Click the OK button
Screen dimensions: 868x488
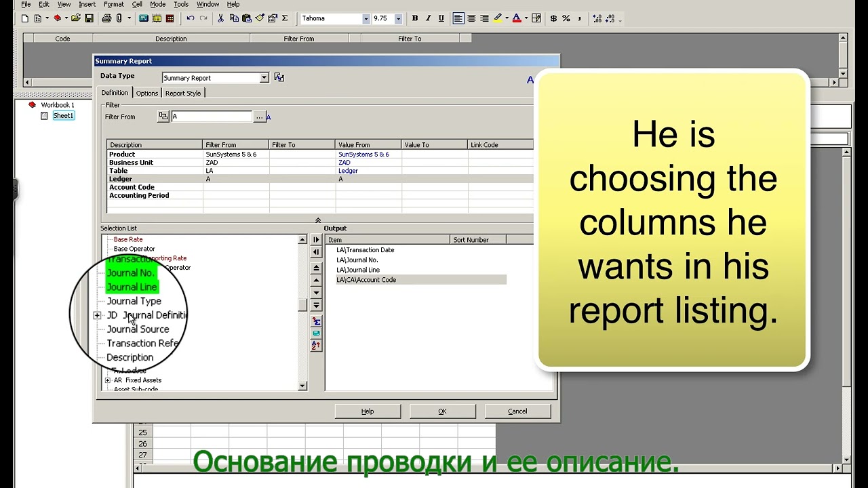click(442, 411)
